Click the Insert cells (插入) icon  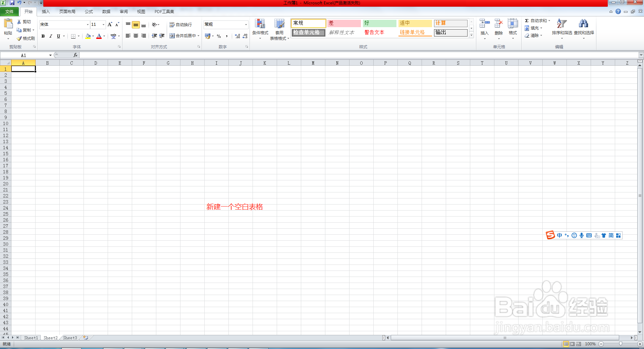[484, 23]
